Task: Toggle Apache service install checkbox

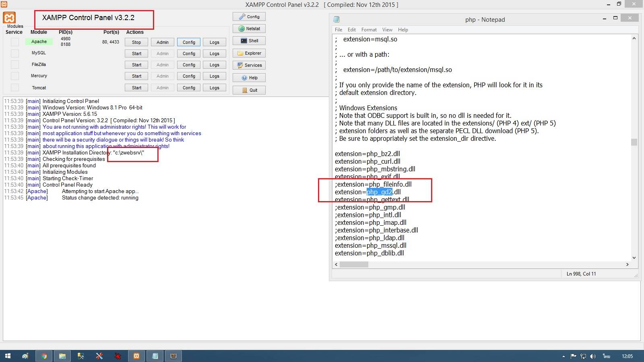Action: [15, 42]
